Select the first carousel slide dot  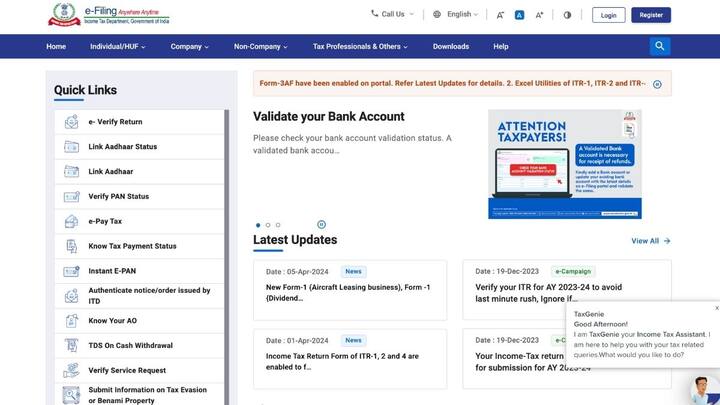(258, 225)
